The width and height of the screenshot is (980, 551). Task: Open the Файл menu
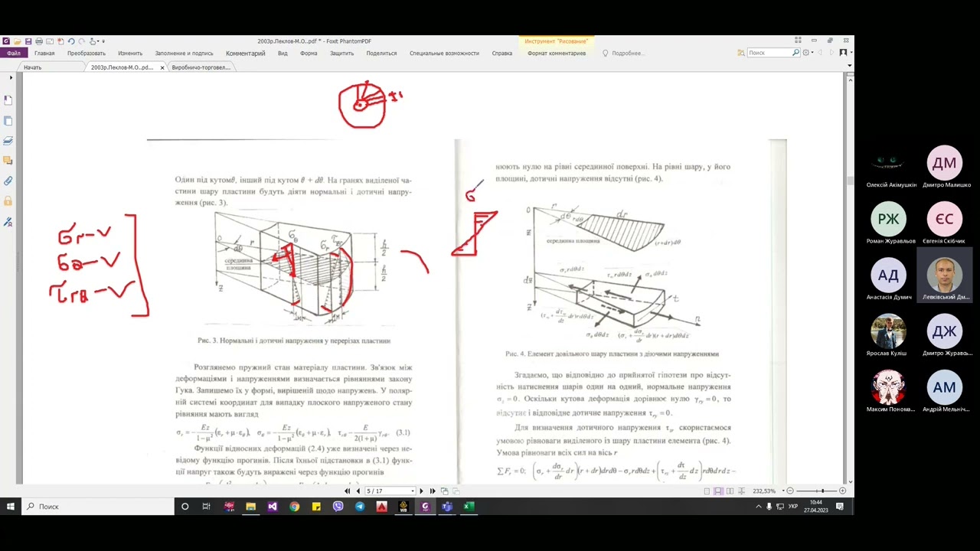(14, 54)
